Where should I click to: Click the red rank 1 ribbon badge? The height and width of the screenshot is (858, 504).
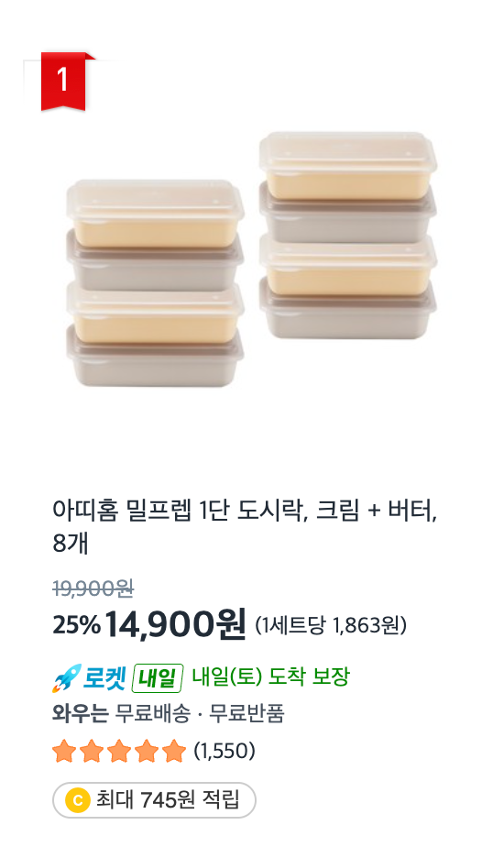click(x=63, y=81)
